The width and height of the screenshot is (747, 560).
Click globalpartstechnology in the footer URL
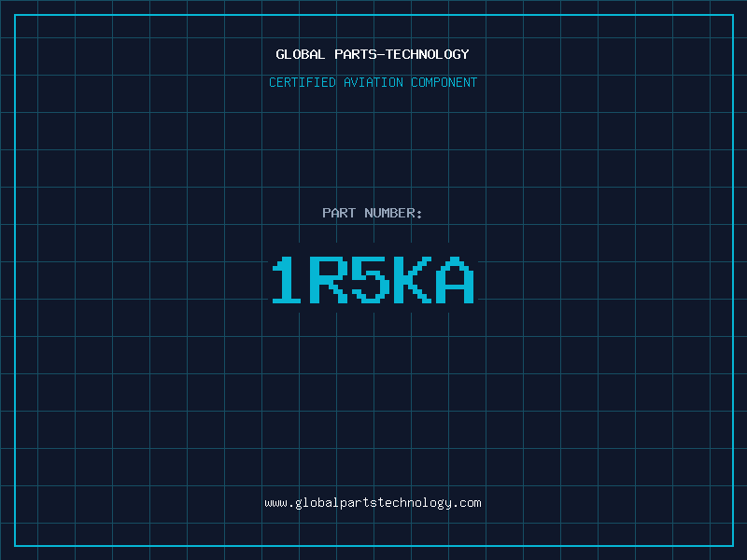(373, 503)
